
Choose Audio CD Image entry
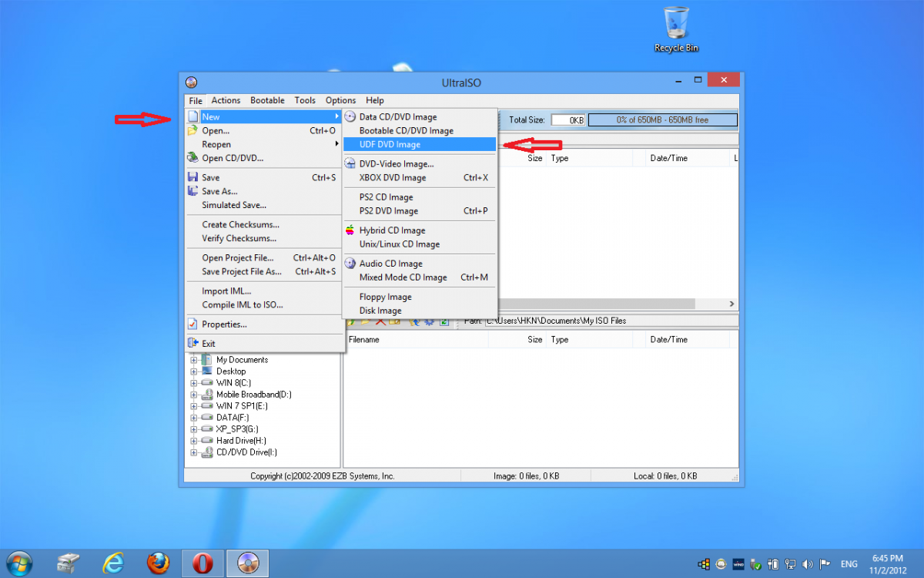420,264
